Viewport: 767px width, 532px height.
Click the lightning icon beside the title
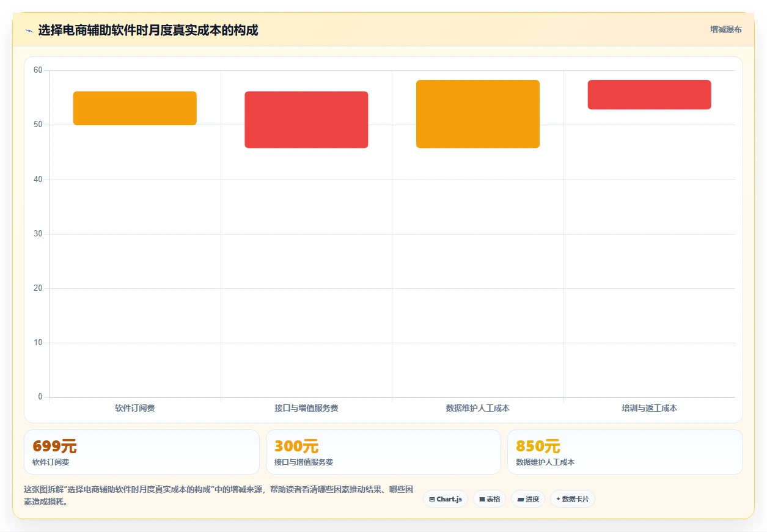tap(29, 31)
